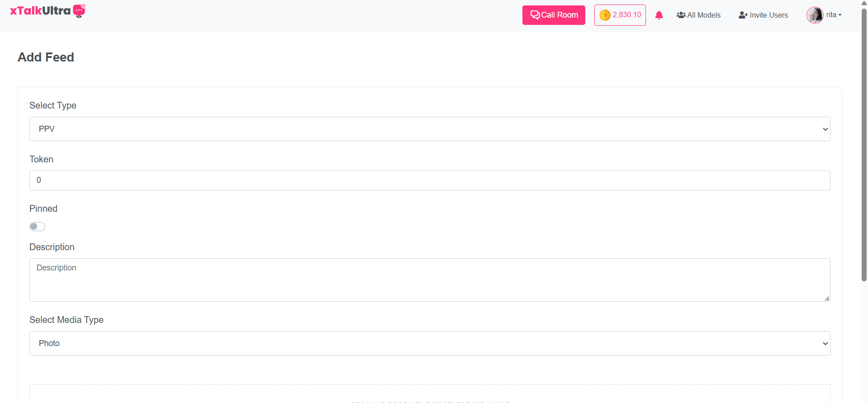Click the Description textarea resize handle
Screen dimensions: 868x403
click(827, 298)
